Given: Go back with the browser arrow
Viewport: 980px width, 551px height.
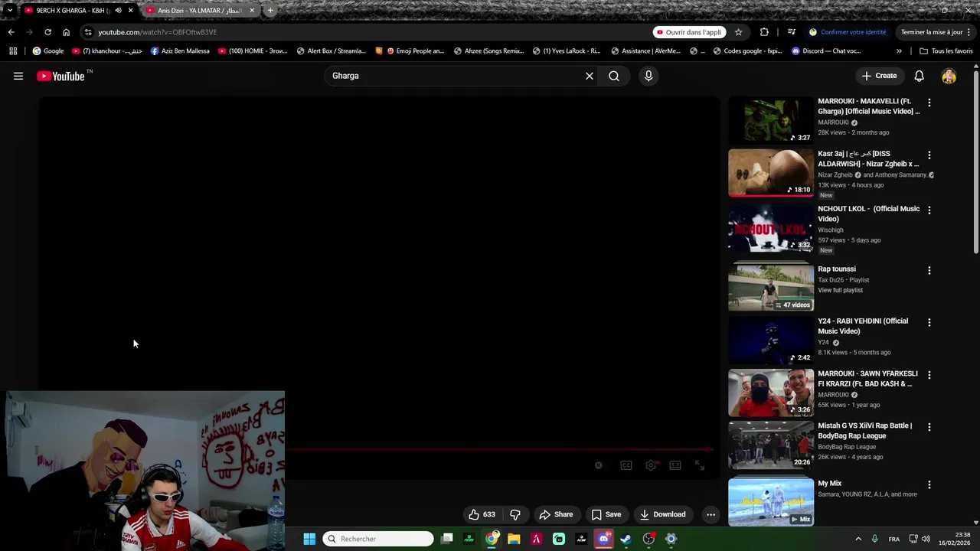Looking at the screenshot, I should (x=11, y=32).
